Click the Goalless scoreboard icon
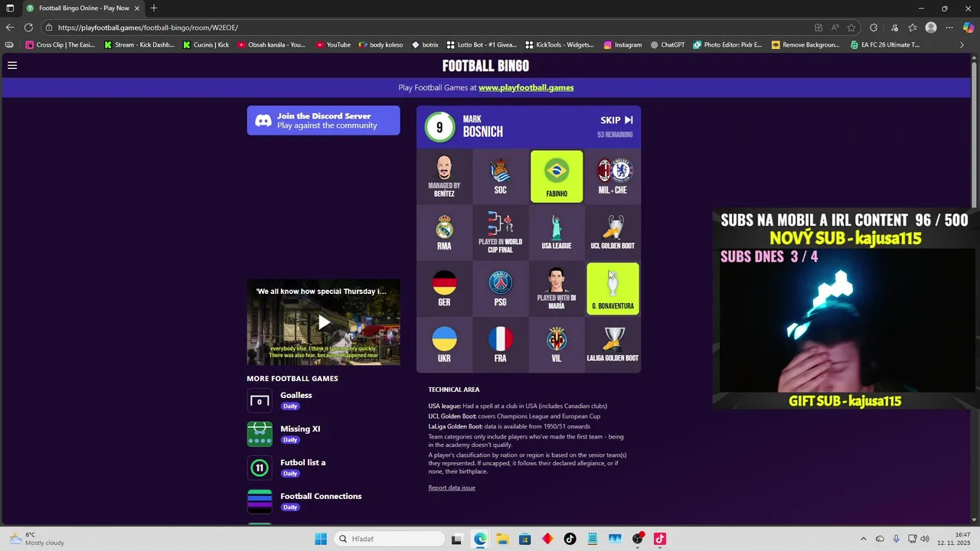The width and height of the screenshot is (980, 551). click(260, 401)
